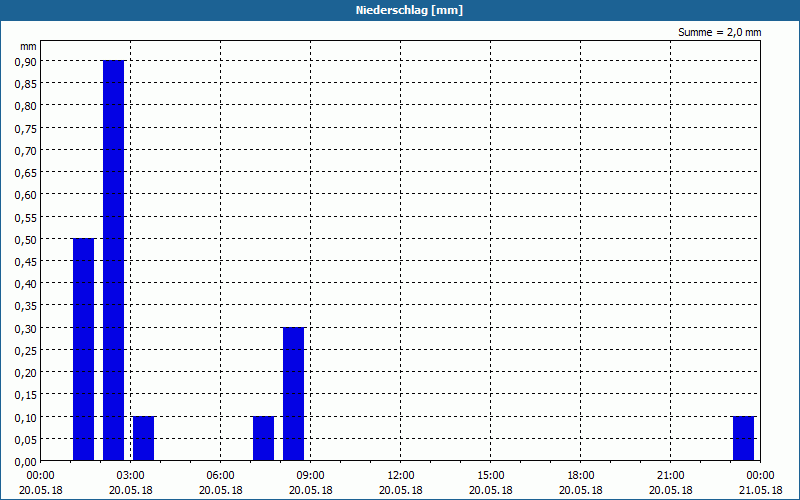800x500 pixels.
Task: Click the "0,40" y-axis label
Action: pos(26,284)
